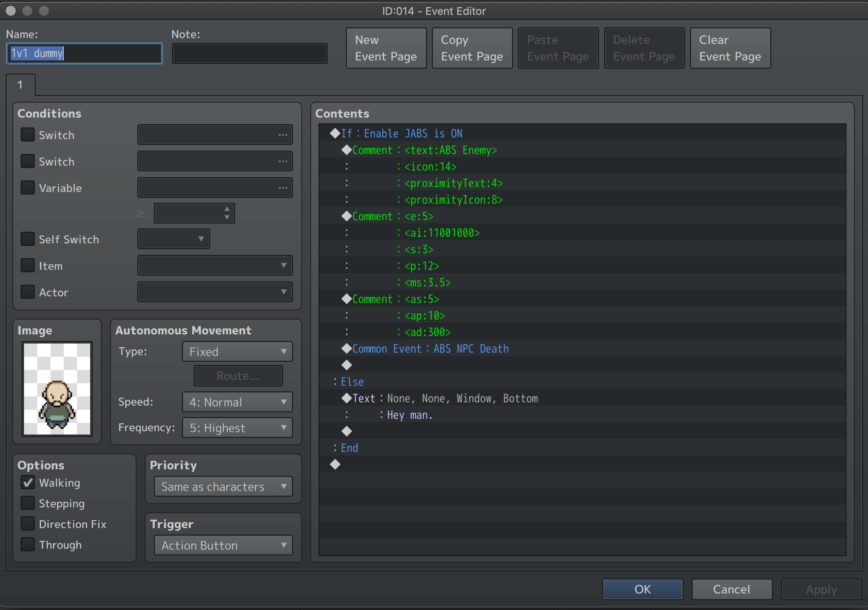Open the Trigger dropdown showing Action Button
Image resolution: width=868 pixels, height=610 pixels.
point(223,545)
